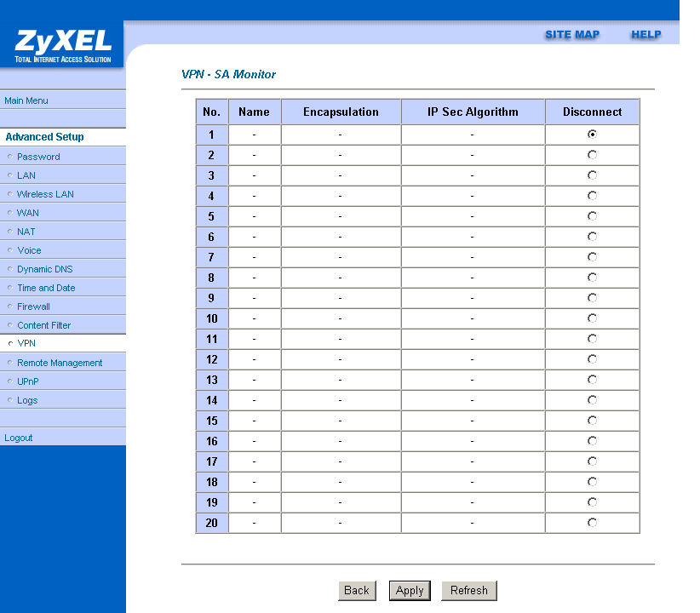This screenshot has height=613, width=700.
Task: Select Disconnect radio for row 18
Action: (x=592, y=482)
